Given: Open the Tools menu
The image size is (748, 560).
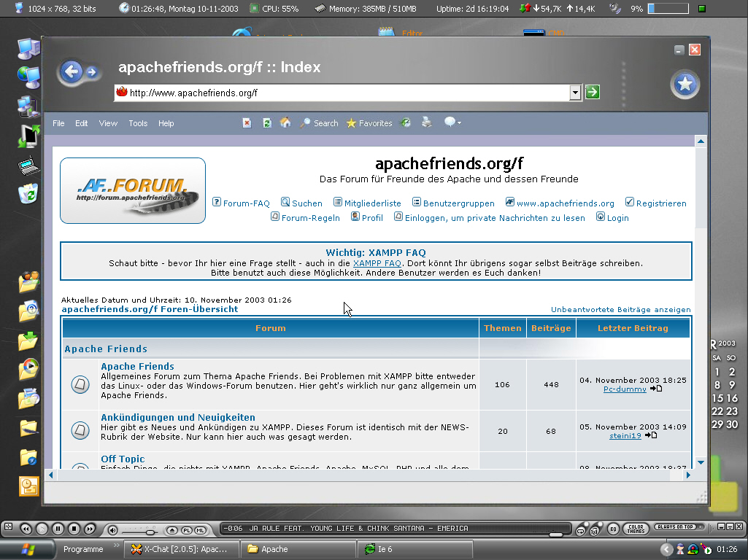Looking at the screenshot, I should pos(138,123).
